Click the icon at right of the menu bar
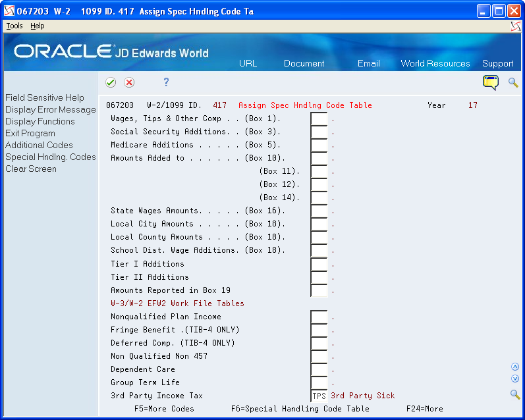 pos(516,26)
